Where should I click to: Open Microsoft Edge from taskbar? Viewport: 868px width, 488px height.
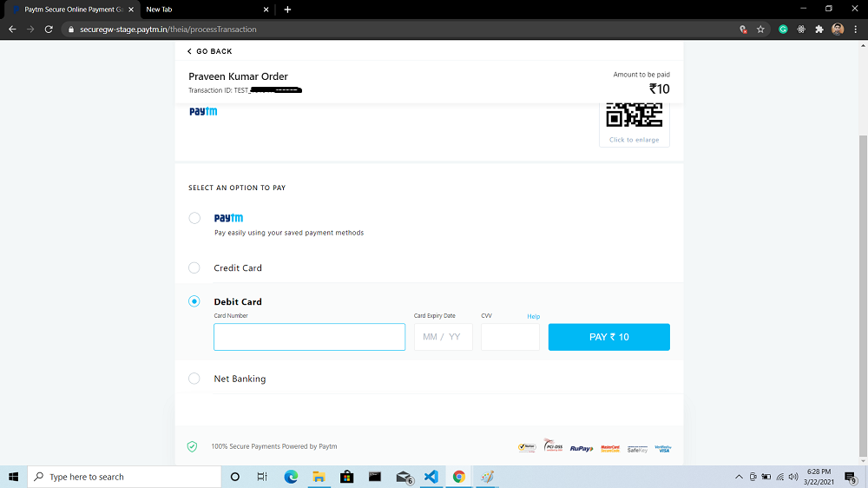291,477
